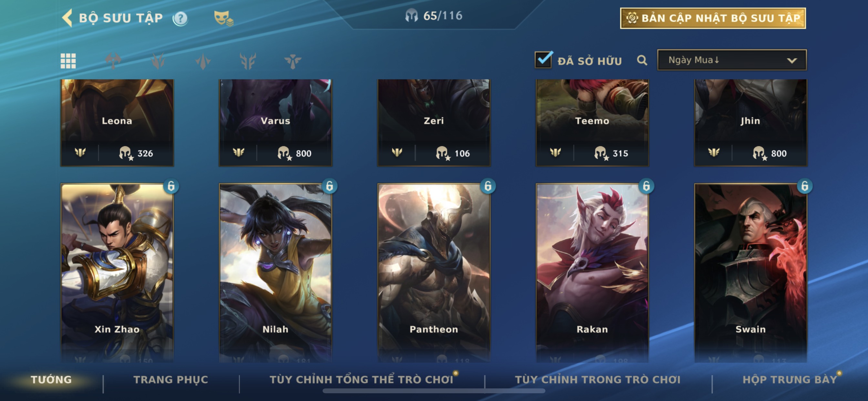
Task: Click the sort dropdown chevron arrow
Action: pos(791,61)
